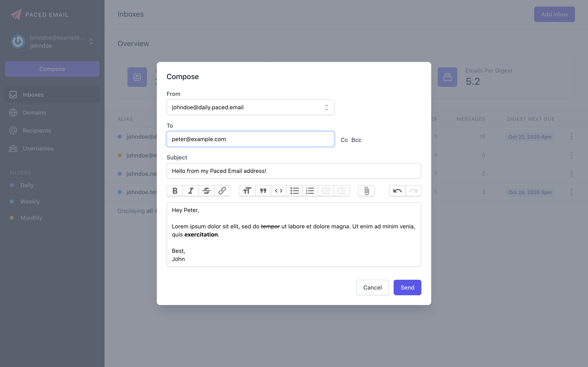Enable the Weekly digest filter

pos(30,201)
